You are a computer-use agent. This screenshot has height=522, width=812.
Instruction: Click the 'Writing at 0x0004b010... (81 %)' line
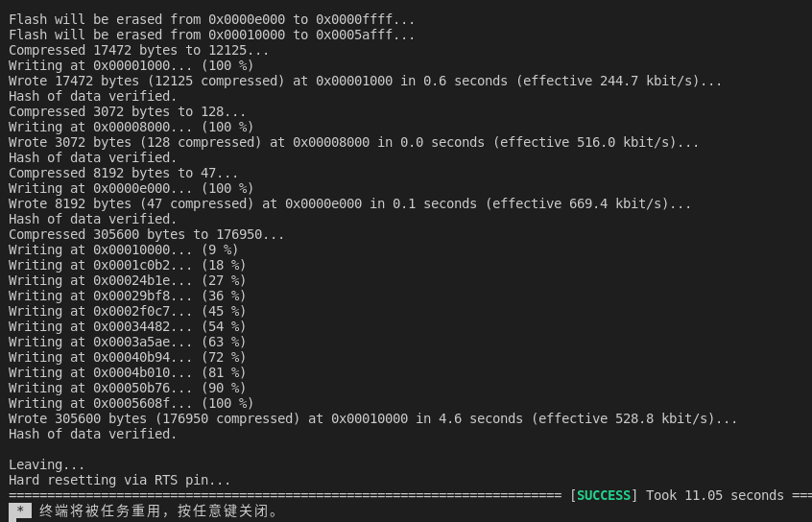128,372
